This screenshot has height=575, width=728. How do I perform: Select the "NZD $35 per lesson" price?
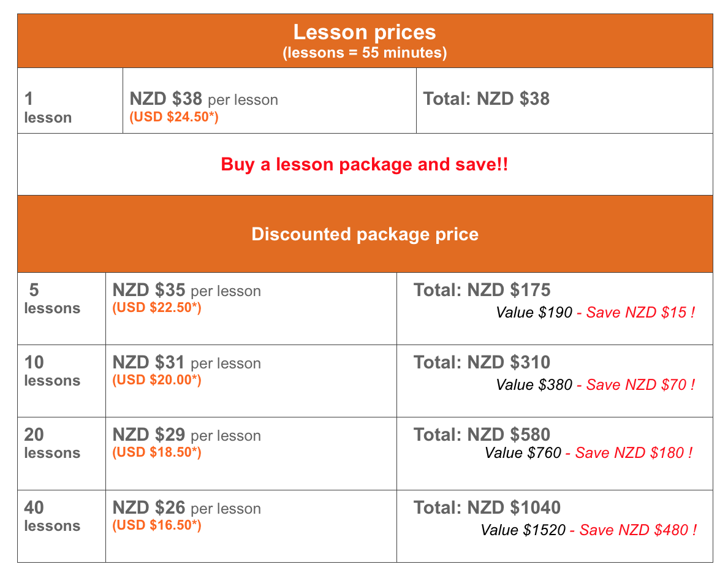pos(187,291)
